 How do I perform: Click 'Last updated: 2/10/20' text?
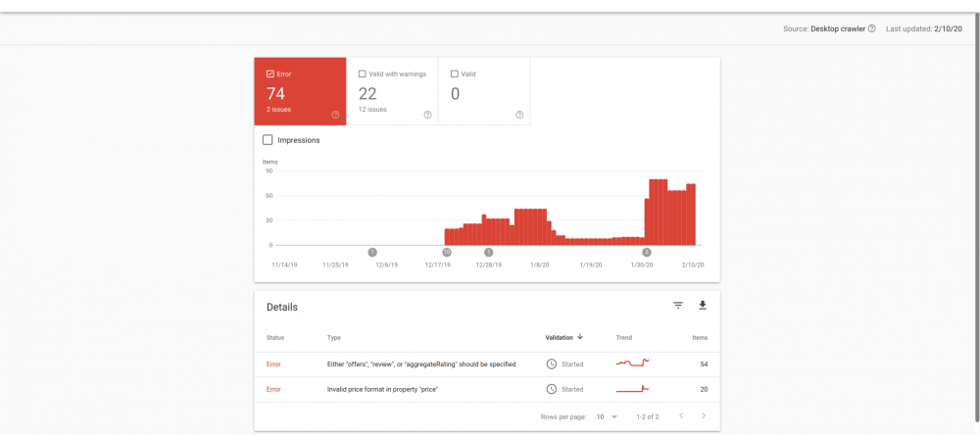pos(924,28)
